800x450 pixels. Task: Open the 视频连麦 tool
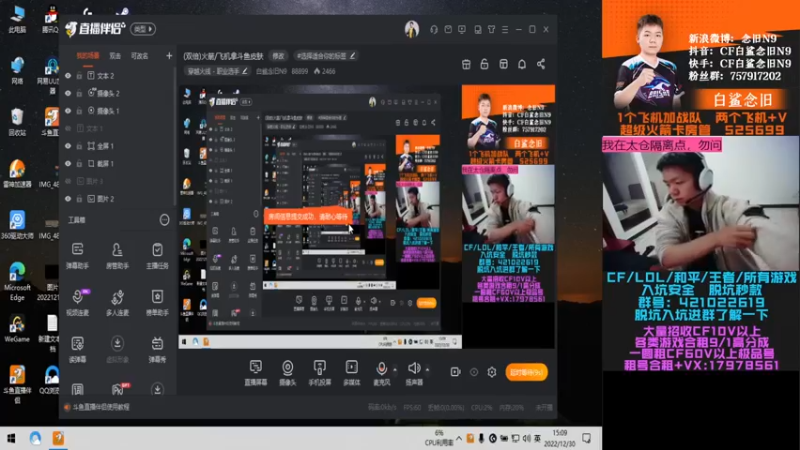pos(78,302)
